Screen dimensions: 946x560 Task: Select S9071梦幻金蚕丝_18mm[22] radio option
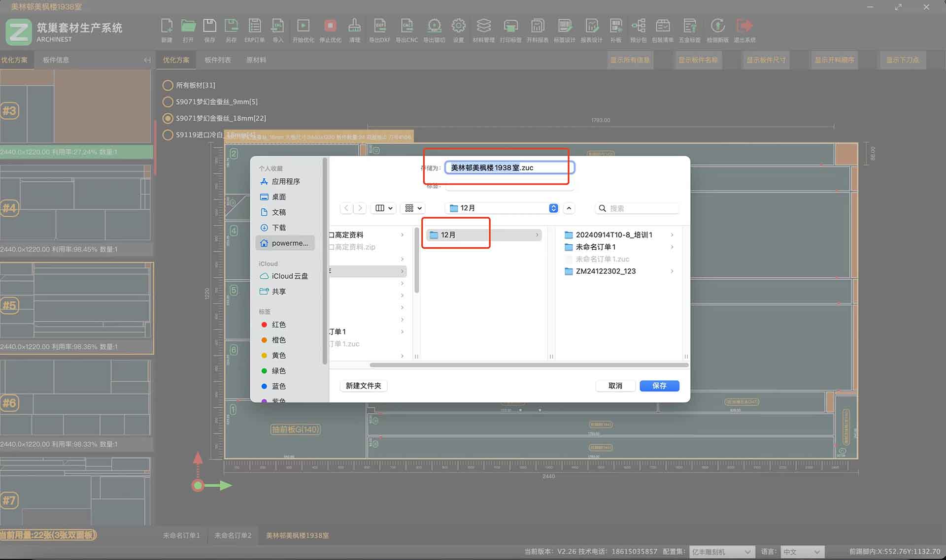pos(168,118)
